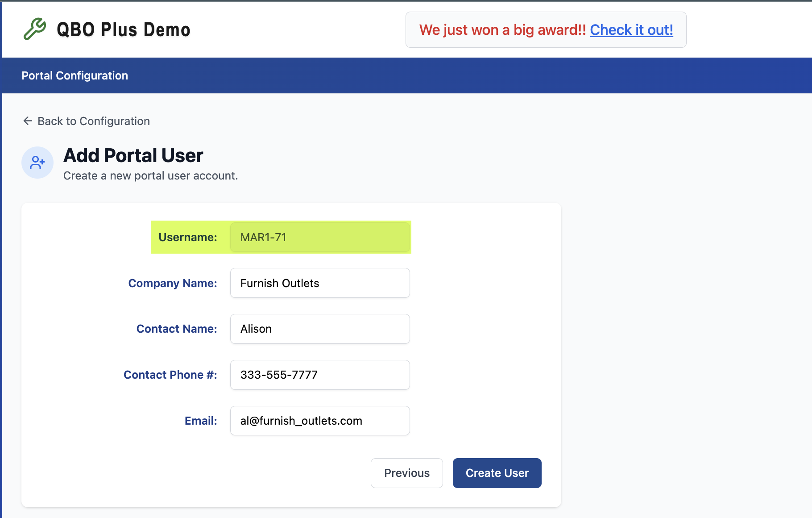
Task: Click the Email: label
Action: coord(201,421)
